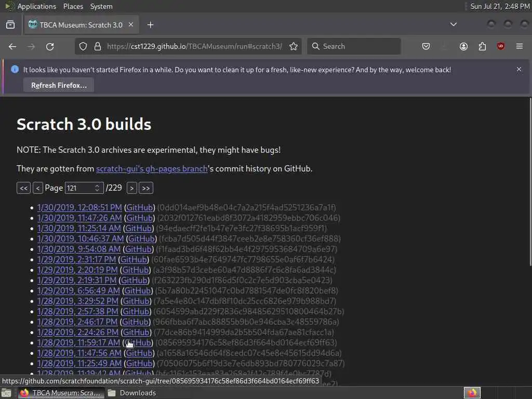
Task: Click the page vertical scrollbar thumb
Action: click(x=530, y=181)
